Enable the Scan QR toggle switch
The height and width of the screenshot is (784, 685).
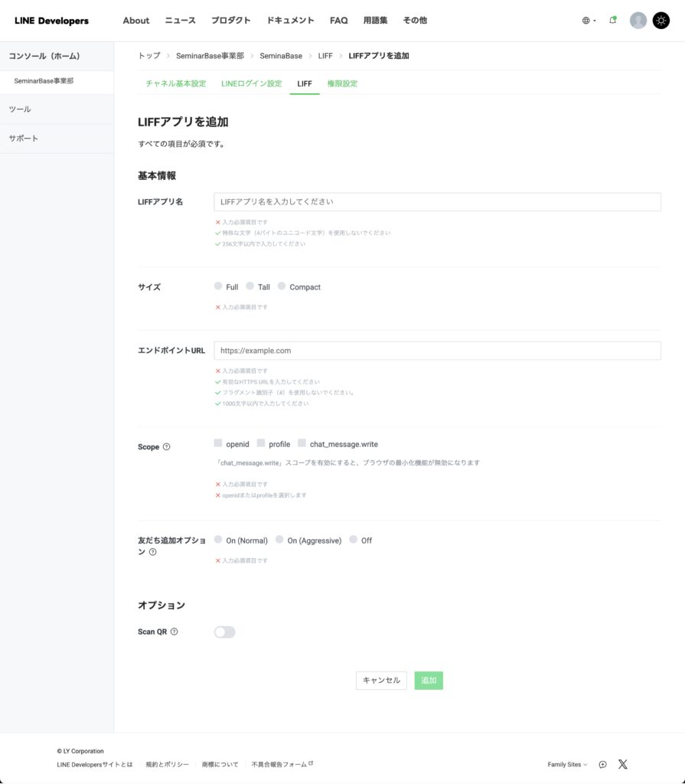[x=224, y=632]
